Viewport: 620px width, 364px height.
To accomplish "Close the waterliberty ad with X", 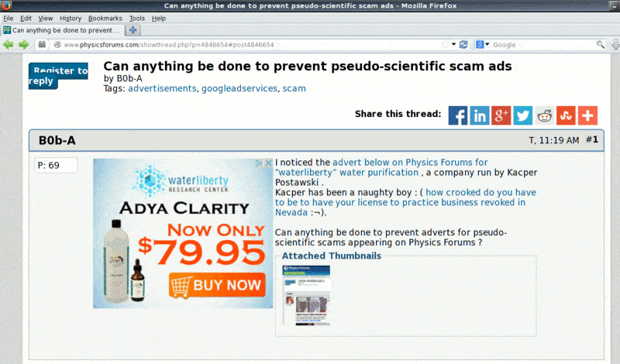I will [268, 163].
